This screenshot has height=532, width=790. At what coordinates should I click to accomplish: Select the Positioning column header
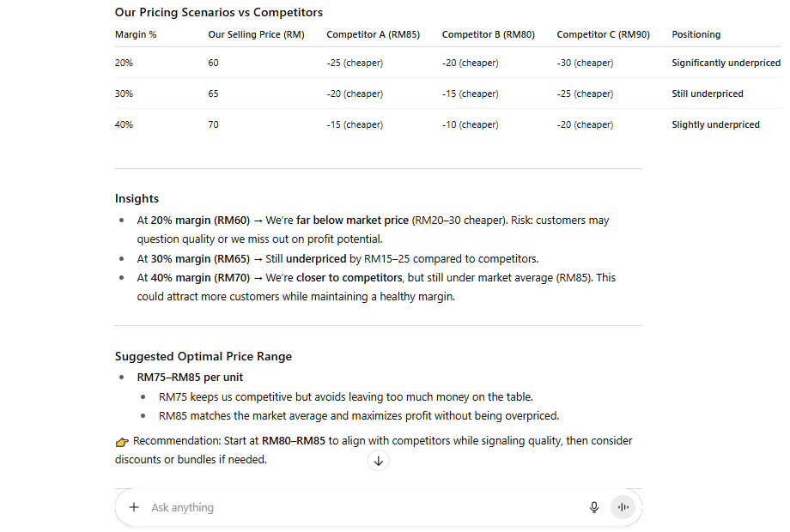[x=696, y=34]
